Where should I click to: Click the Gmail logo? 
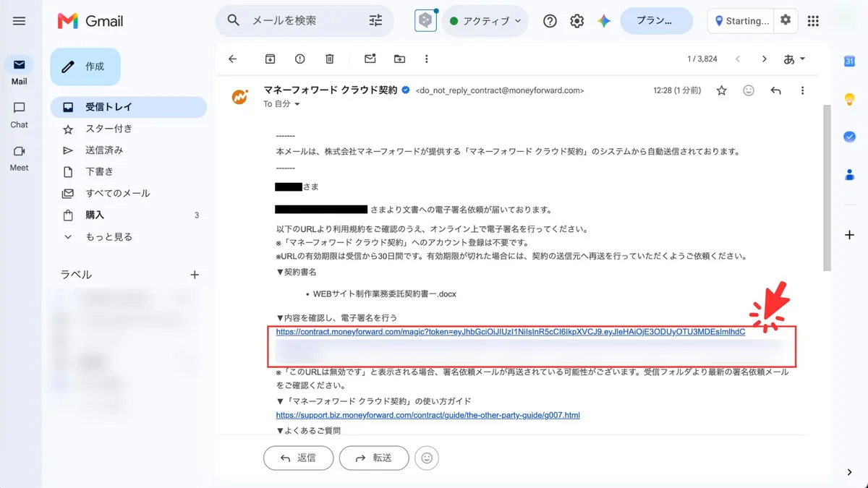(x=90, y=21)
